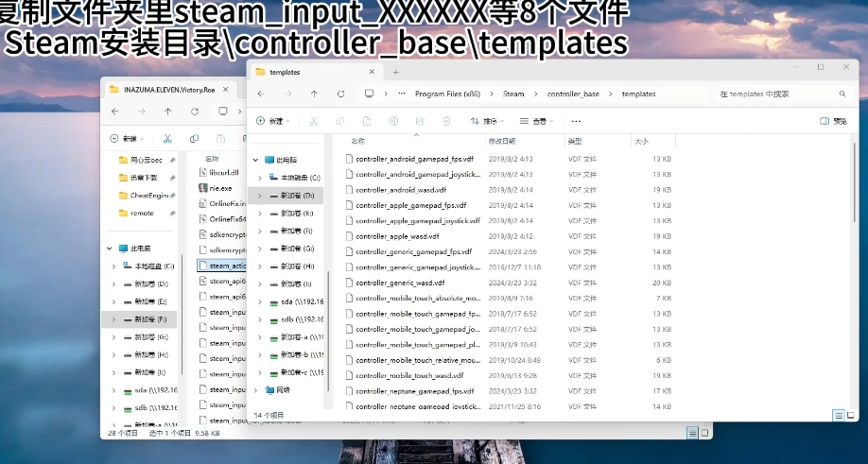Click the Paste clipboard icon in templates toolbar
868x464 pixels.
[x=366, y=121]
